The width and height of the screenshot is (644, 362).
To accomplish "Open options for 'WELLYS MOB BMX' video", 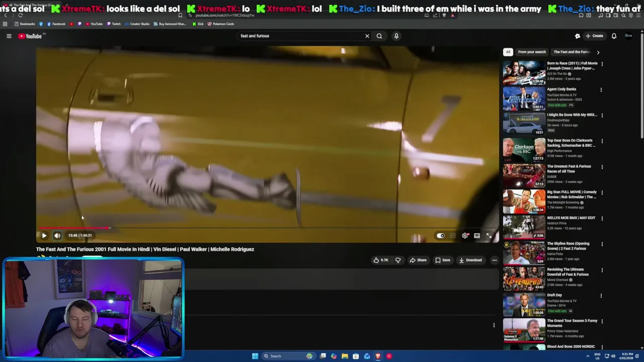I will click(602, 219).
